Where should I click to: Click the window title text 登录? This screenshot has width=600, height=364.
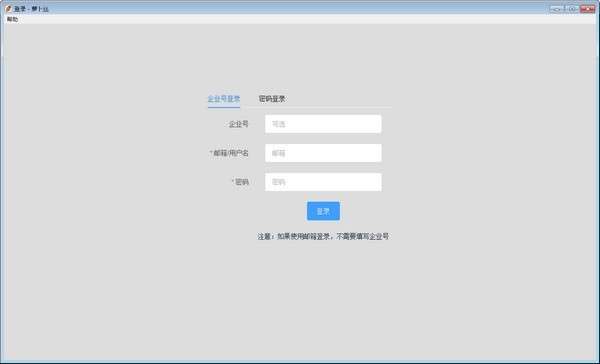(x=20, y=9)
